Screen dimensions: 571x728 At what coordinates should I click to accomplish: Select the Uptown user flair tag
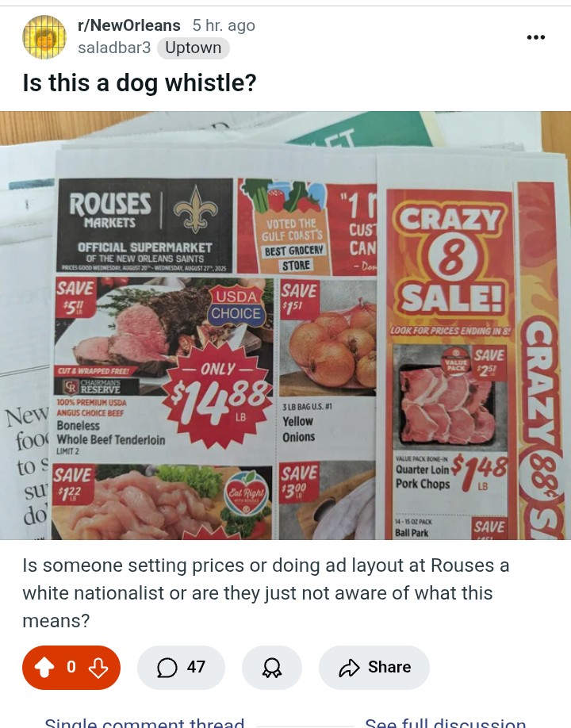click(194, 48)
